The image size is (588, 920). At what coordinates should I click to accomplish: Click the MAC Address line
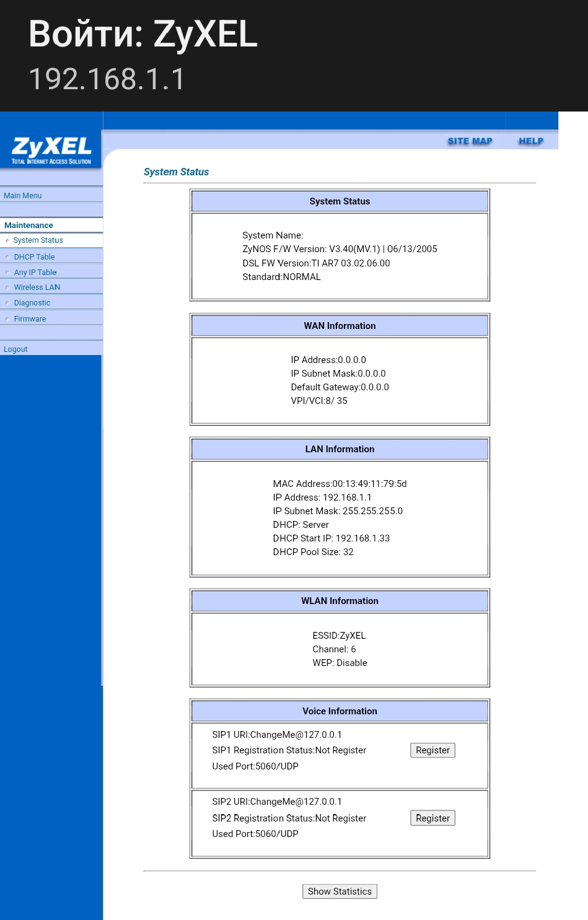pyautogui.click(x=340, y=484)
